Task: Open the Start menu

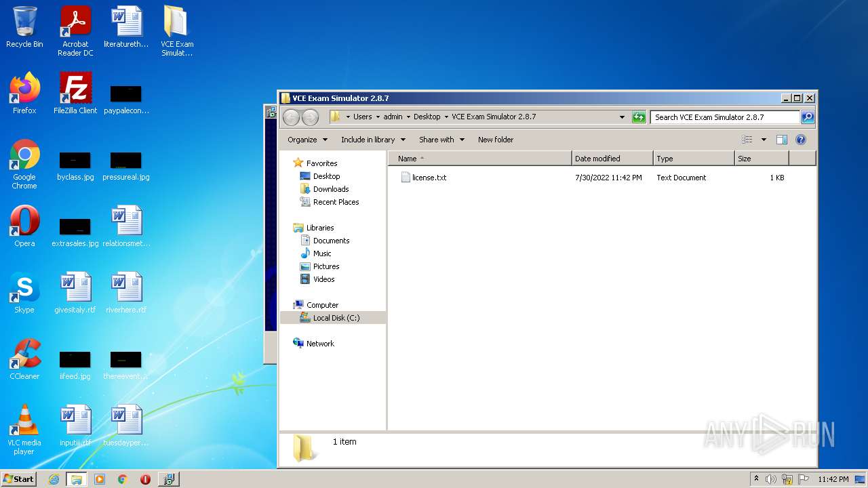Action: pyautogui.click(x=18, y=479)
